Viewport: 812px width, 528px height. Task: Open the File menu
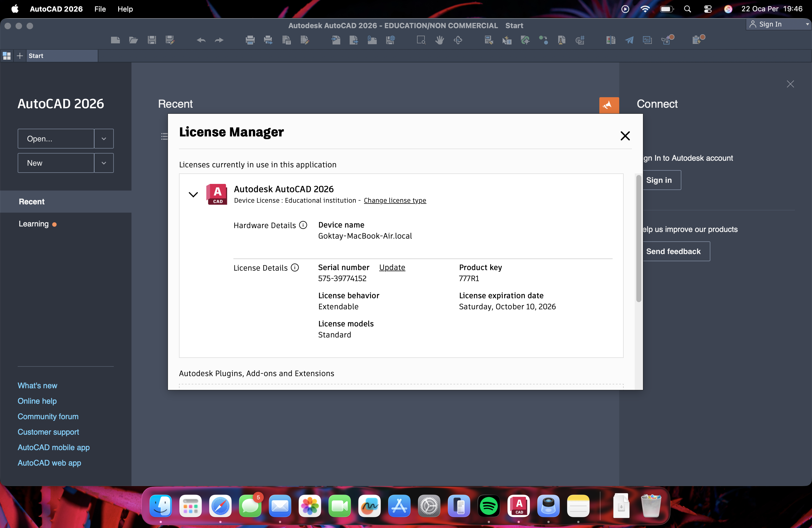pos(100,9)
